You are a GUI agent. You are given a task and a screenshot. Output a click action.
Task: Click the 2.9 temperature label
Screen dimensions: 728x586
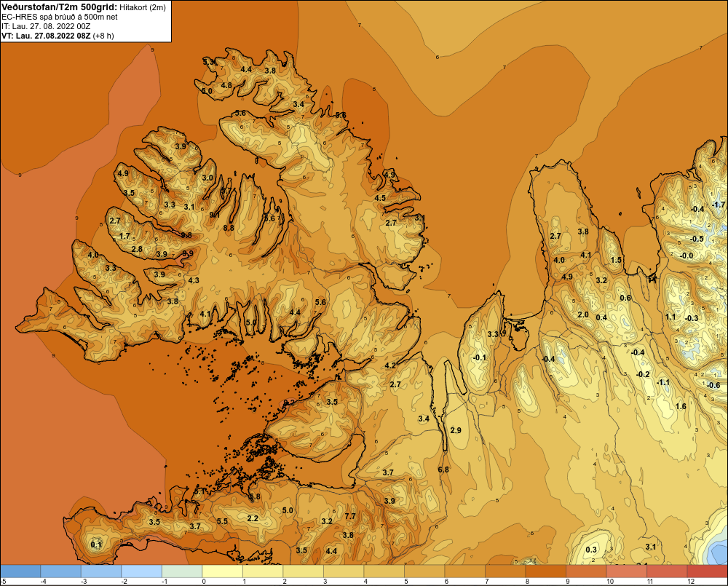click(x=456, y=430)
